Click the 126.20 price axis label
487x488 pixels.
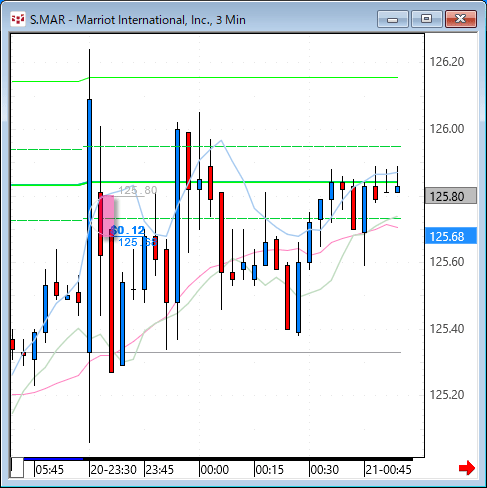click(447, 62)
